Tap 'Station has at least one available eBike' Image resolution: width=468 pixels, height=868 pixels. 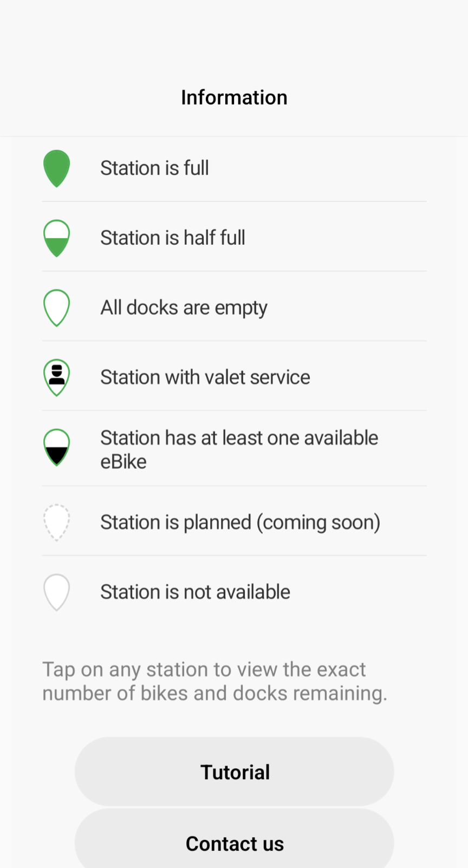[239, 438]
